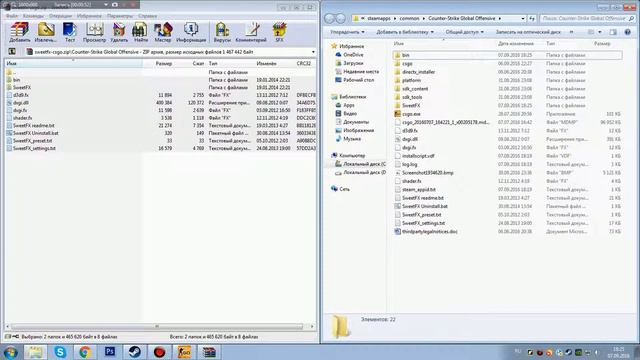Image resolution: width=640 pixels, height=360 pixels.
Task: Click the Windows Start button
Action: pyautogui.click(x=10, y=352)
